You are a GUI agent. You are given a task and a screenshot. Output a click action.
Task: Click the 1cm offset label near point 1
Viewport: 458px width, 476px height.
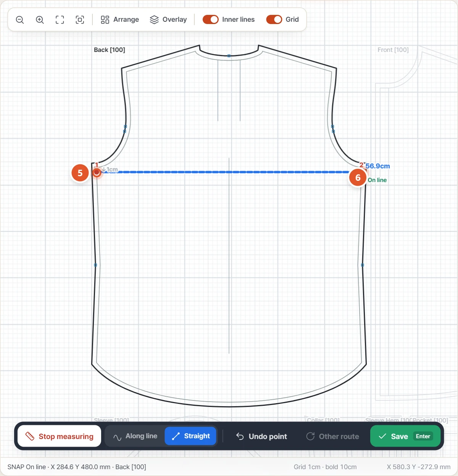pyautogui.click(x=110, y=169)
